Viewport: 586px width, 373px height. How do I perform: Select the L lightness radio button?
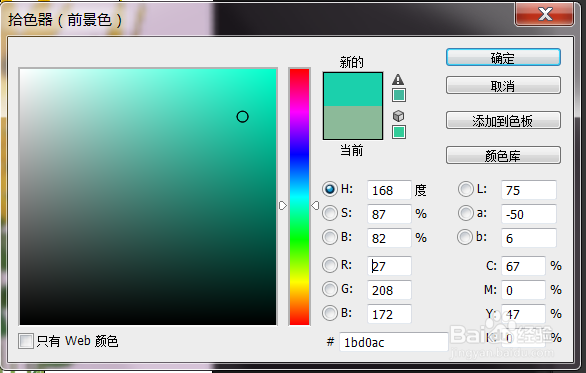pos(465,189)
